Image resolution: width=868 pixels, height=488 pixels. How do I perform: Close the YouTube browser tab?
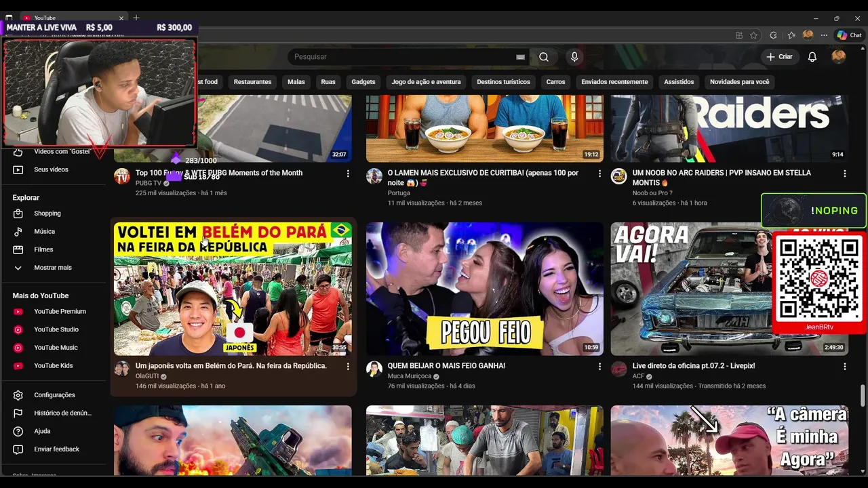click(121, 18)
